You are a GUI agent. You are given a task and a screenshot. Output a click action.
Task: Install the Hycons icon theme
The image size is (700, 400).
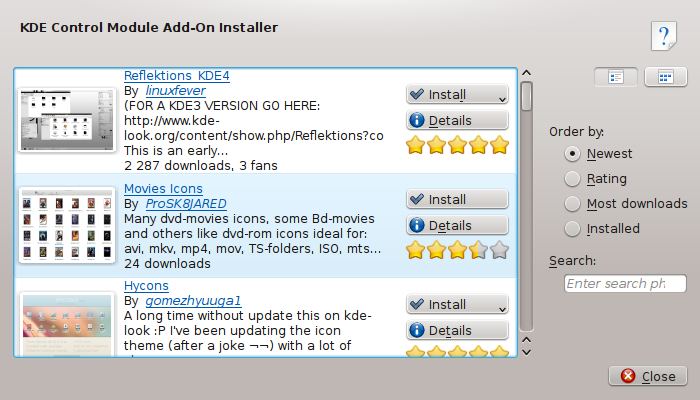coord(457,304)
